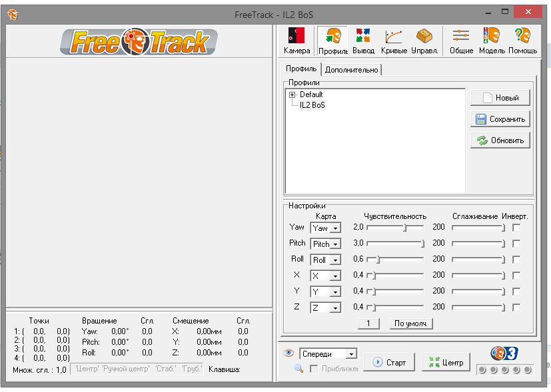Click the FreeTrack logo banner
This screenshot has width=551, height=392.
point(139,42)
